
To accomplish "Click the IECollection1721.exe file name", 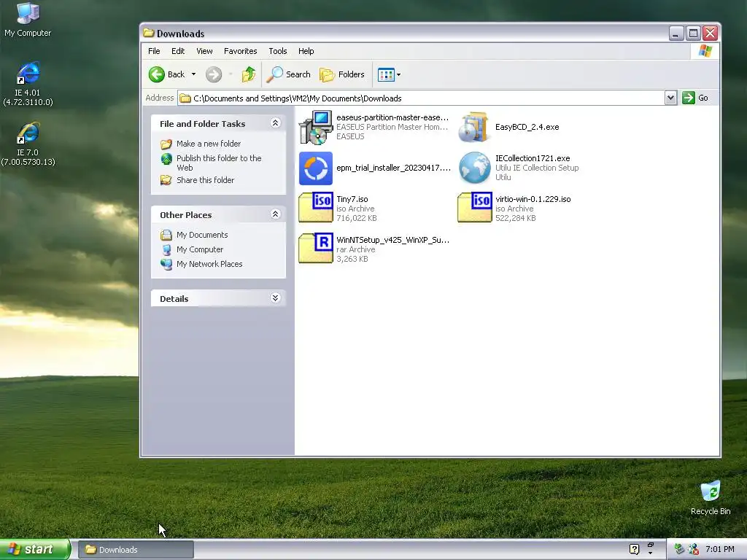I will [533, 158].
